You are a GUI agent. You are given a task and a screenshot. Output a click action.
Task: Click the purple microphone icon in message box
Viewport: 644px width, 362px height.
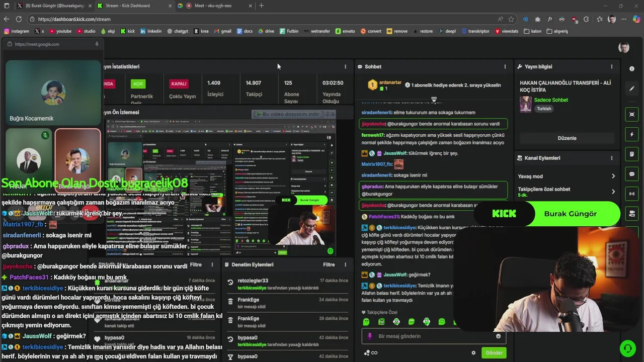point(370,336)
